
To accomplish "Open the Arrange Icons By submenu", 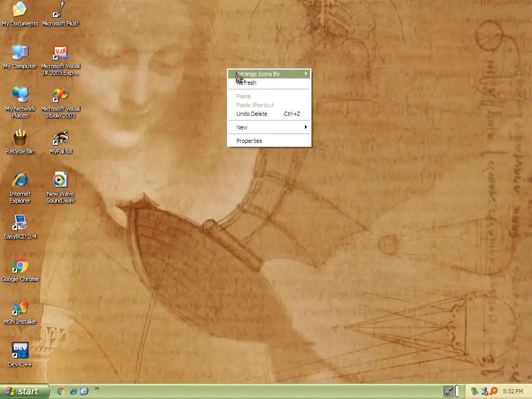I will [269, 74].
